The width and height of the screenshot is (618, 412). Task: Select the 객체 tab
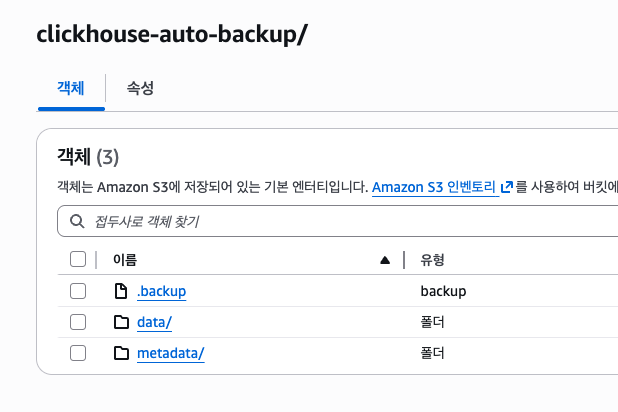pos(70,88)
